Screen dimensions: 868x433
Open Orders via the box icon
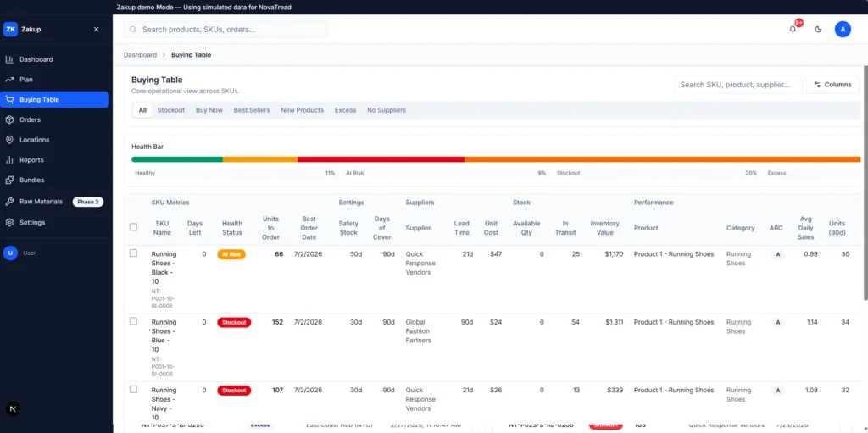[9, 119]
